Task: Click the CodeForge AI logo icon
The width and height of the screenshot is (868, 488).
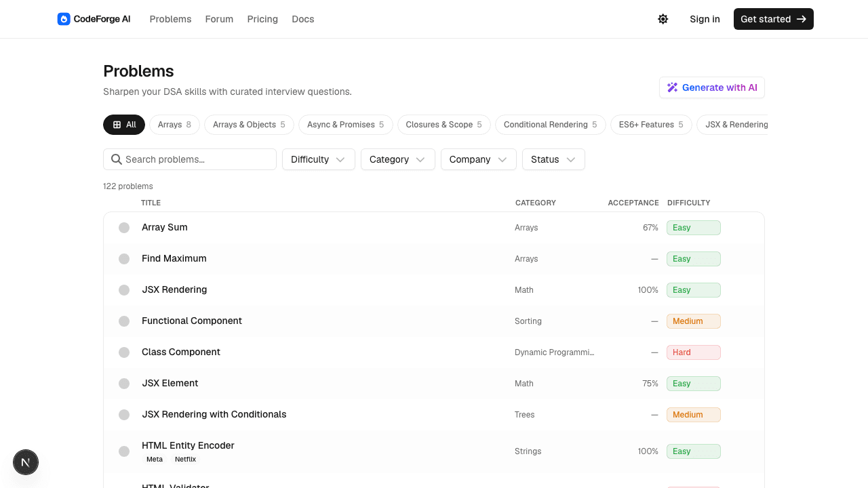Action: (64, 19)
